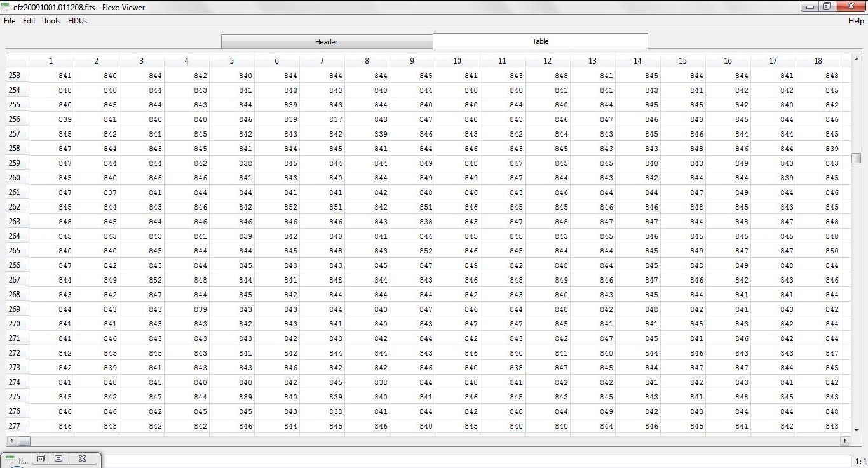Click horizontal scrollbar left arrow
This screenshot has height=468, width=868.
pos(11,441)
